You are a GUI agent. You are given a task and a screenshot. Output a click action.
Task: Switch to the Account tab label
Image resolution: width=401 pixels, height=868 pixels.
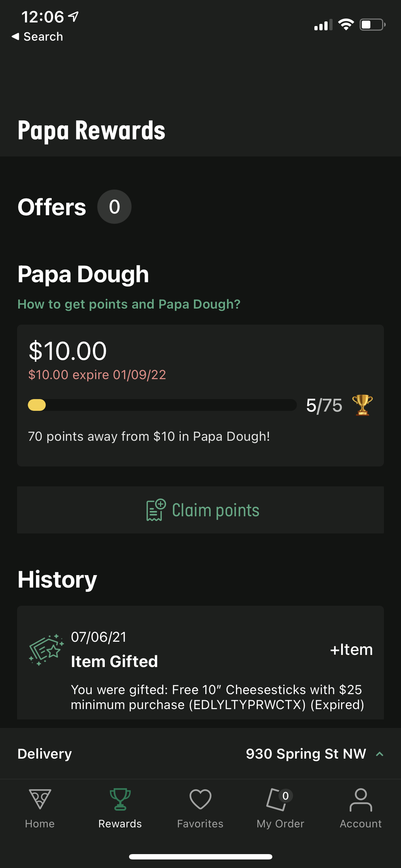click(361, 824)
